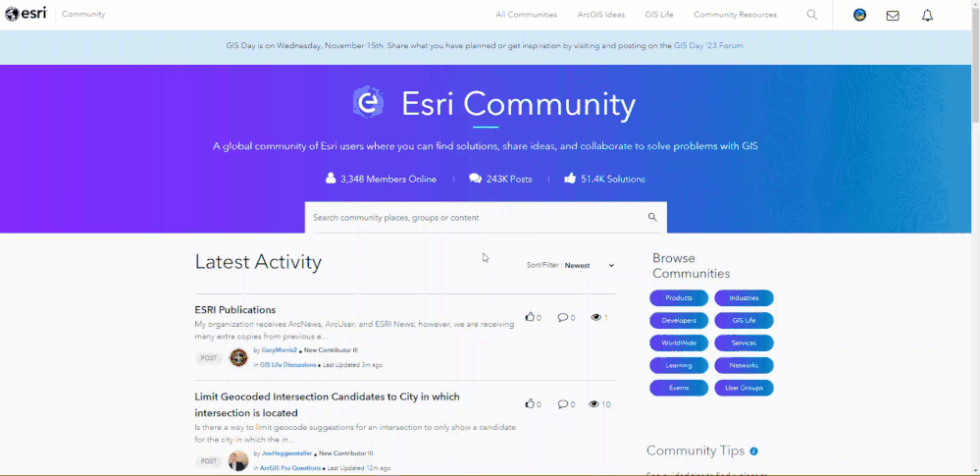980x476 pixels.
Task: Browse the Developers community
Action: pos(679,320)
